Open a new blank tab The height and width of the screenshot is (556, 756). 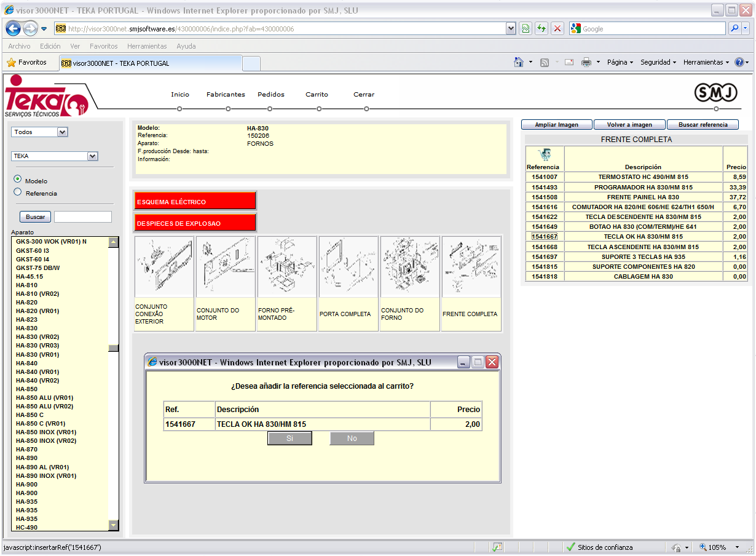tap(251, 63)
